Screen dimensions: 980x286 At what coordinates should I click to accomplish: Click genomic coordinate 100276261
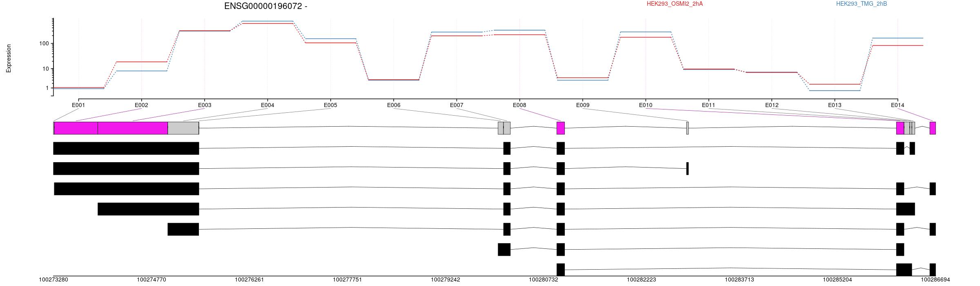(x=249, y=280)
